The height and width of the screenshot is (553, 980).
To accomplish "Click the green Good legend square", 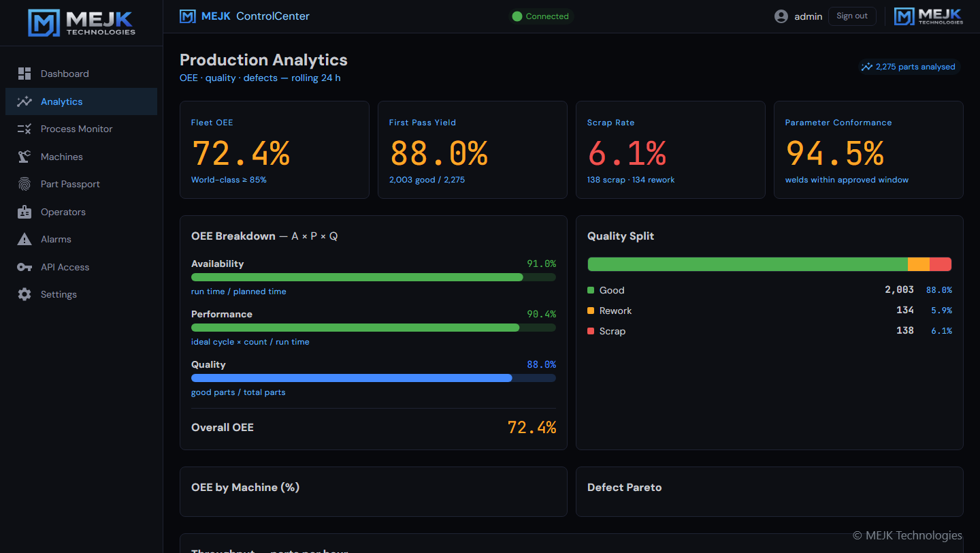I will click(x=591, y=290).
